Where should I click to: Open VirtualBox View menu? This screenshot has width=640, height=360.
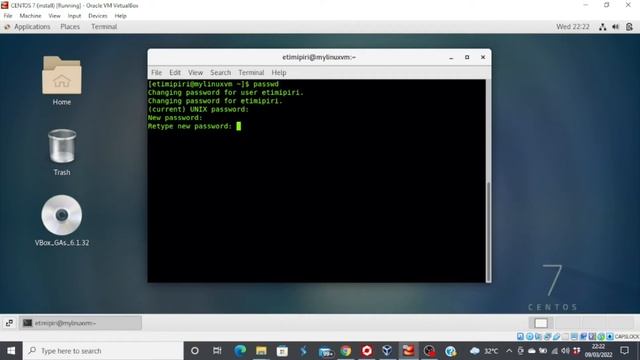pos(54,16)
